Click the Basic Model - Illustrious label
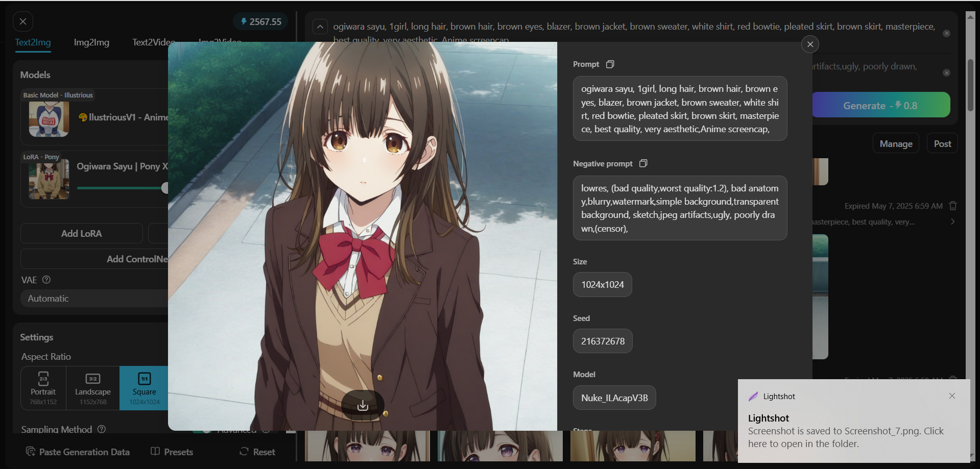This screenshot has height=469, width=980. tap(58, 95)
